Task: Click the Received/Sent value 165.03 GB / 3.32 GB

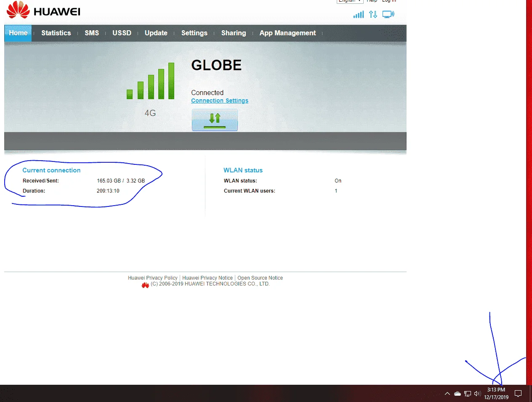Action: point(121,181)
